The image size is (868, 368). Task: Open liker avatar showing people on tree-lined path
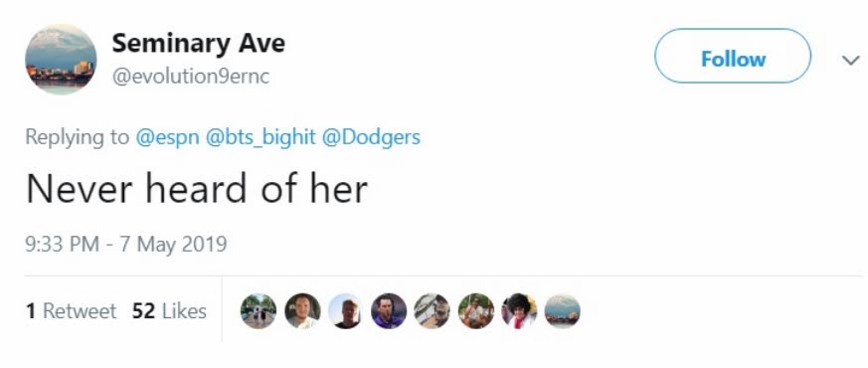pyautogui.click(x=258, y=311)
